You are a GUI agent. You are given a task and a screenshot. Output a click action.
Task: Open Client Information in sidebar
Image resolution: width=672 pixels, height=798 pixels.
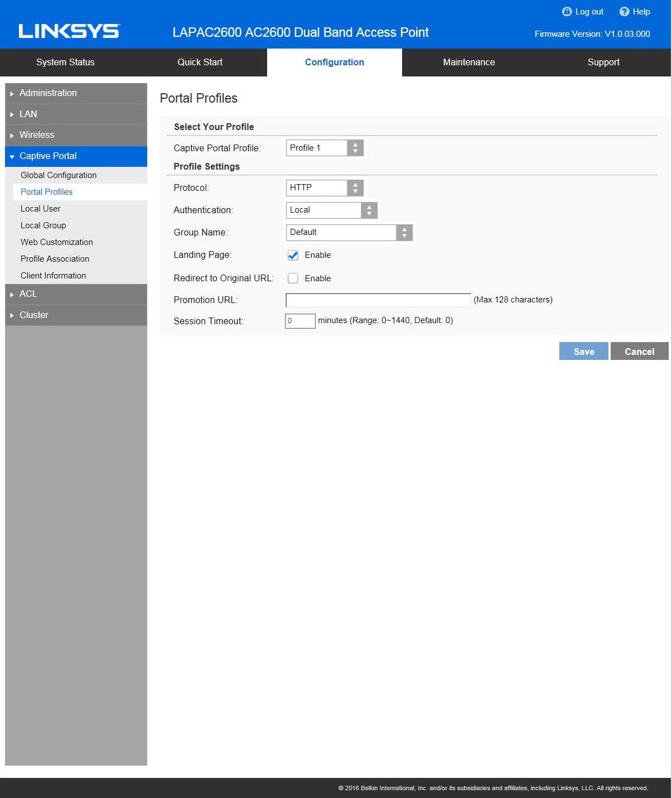click(53, 276)
